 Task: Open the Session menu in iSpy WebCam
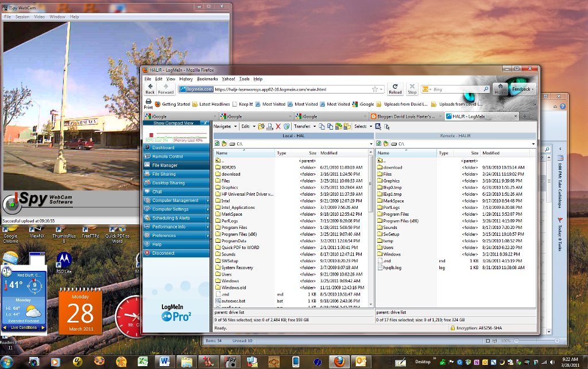pyautogui.click(x=22, y=17)
